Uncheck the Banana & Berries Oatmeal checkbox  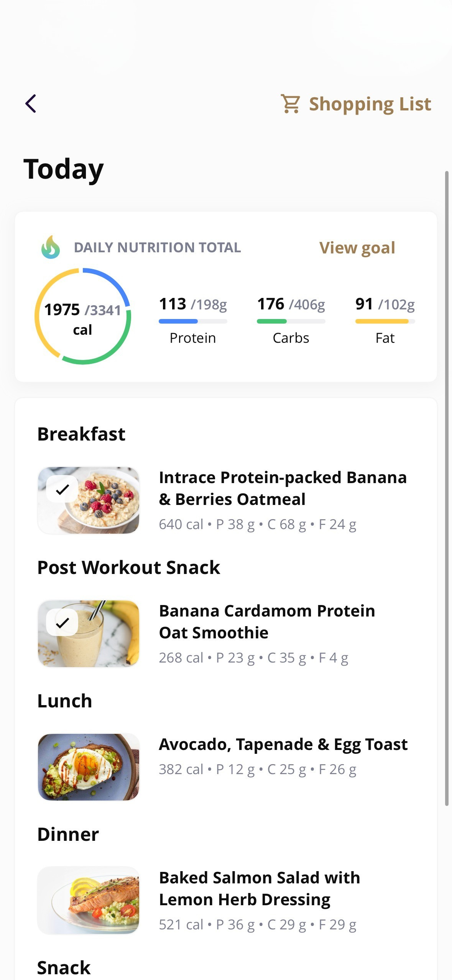click(62, 489)
